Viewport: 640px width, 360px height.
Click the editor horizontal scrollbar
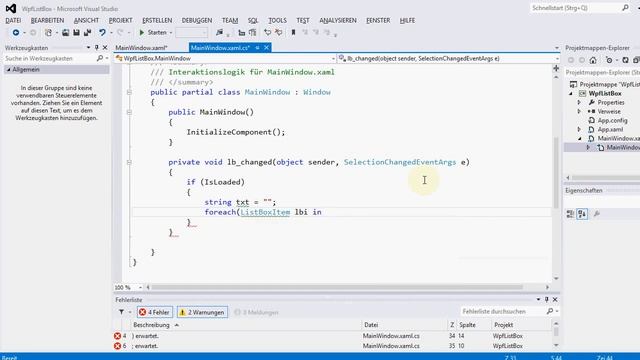tap(337, 287)
